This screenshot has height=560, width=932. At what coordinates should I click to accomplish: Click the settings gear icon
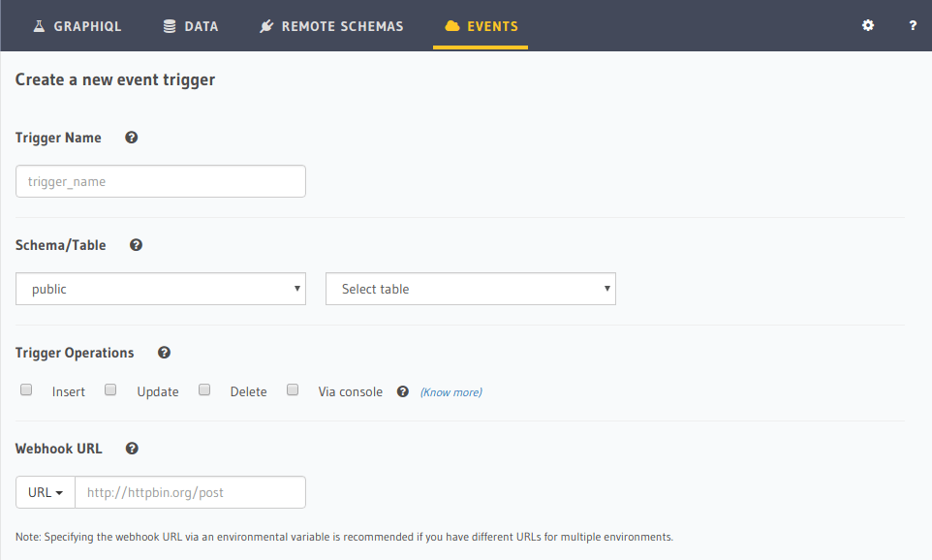(867, 26)
